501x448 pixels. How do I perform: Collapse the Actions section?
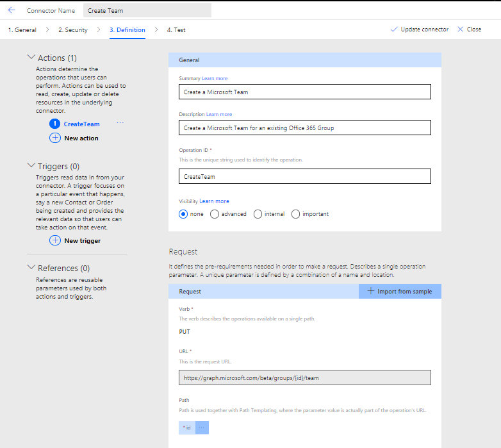[x=31, y=57]
